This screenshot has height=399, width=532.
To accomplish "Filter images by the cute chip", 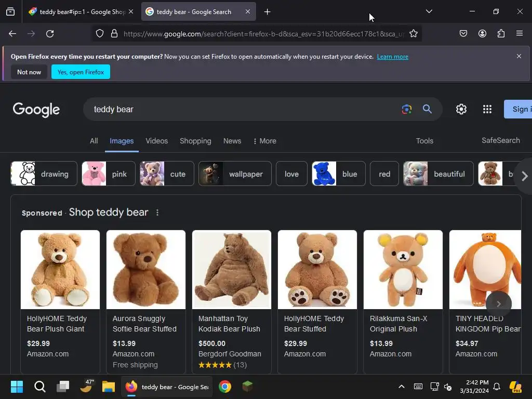I will point(167,174).
